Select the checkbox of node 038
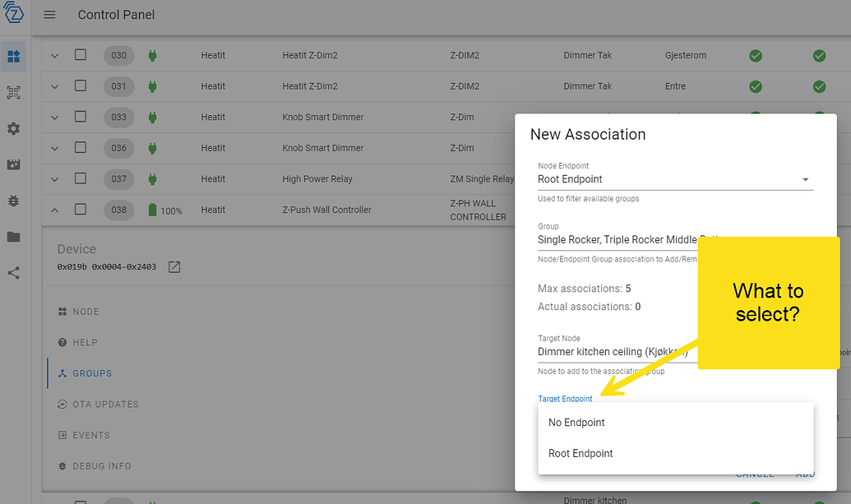Viewport: 851px width, 504px height. point(80,210)
